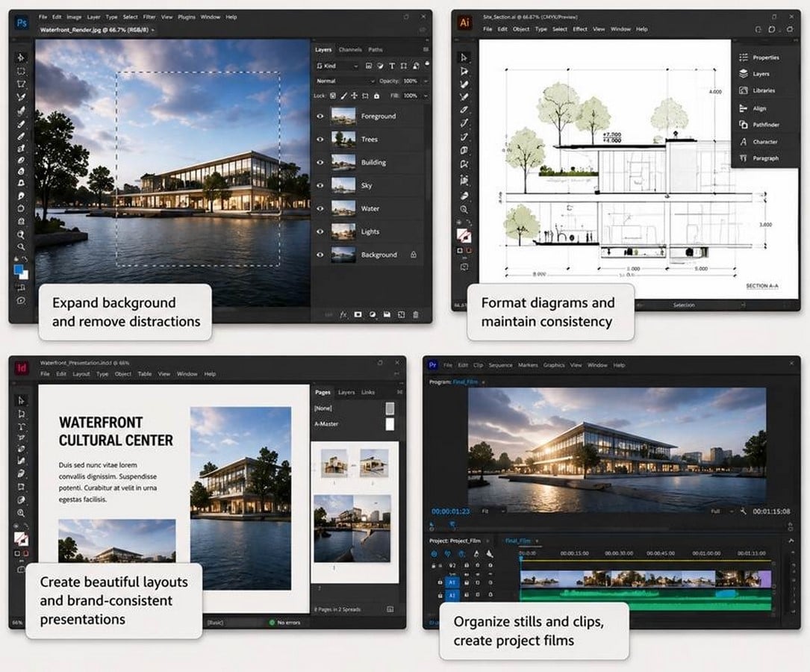The image size is (810, 672).
Task: Open the Fill 100% dropdown arrow
Action: click(x=426, y=96)
